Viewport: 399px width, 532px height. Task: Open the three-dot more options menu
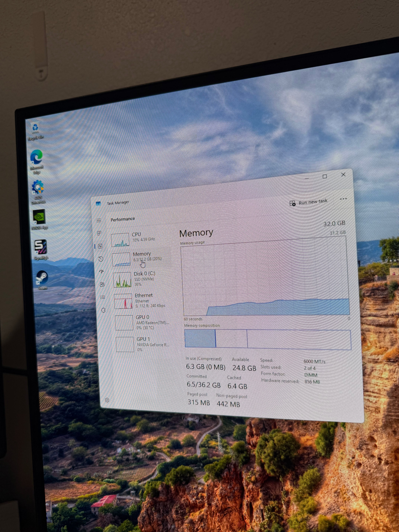point(343,199)
